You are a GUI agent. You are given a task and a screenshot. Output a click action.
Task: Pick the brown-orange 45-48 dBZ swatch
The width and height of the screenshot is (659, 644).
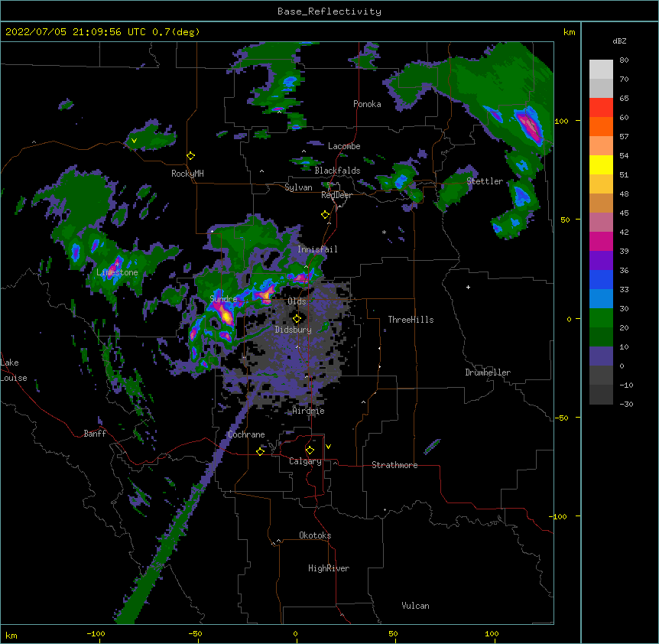(601, 203)
